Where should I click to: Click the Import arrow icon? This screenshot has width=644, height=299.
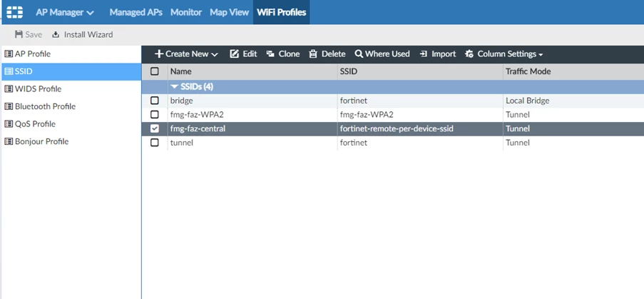pos(424,54)
